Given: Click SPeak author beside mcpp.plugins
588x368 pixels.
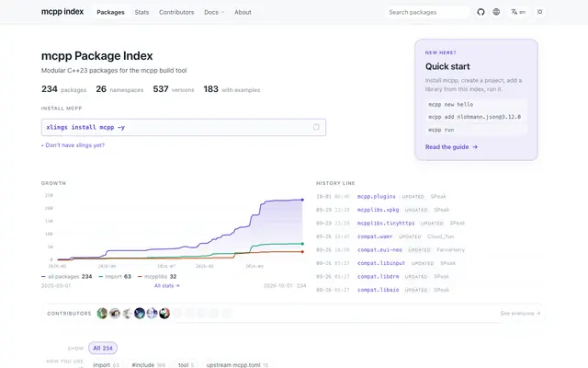Looking at the screenshot, I should point(438,196).
